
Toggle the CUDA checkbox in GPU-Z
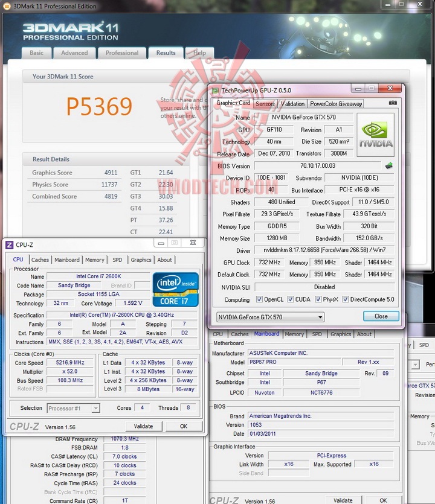tap(291, 299)
